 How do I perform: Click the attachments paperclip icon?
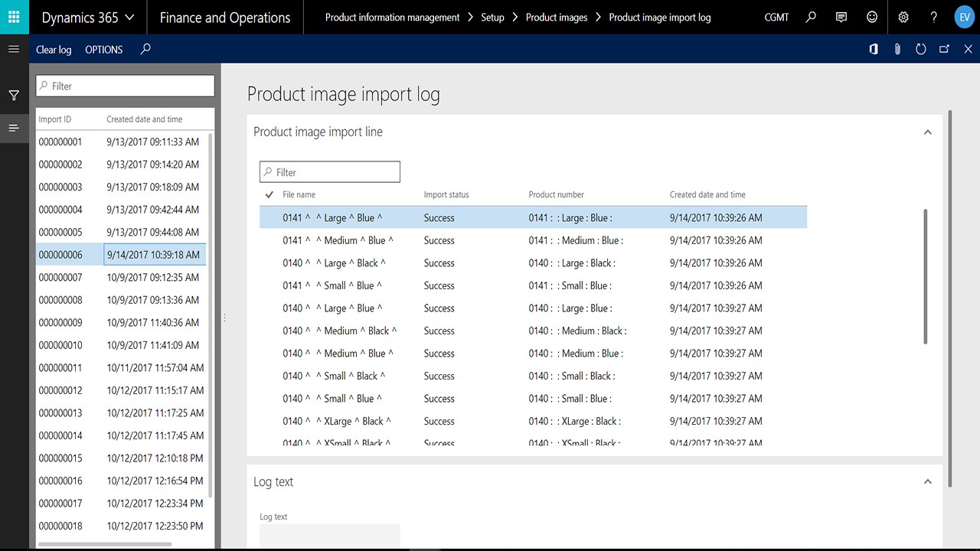pyautogui.click(x=897, y=49)
